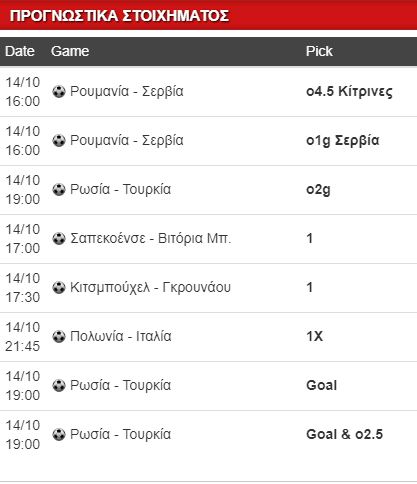Screen dimensions: 417x484
Task: Select the o1g Σερβία pick
Action: pyautogui.click(x=343, y=140)
